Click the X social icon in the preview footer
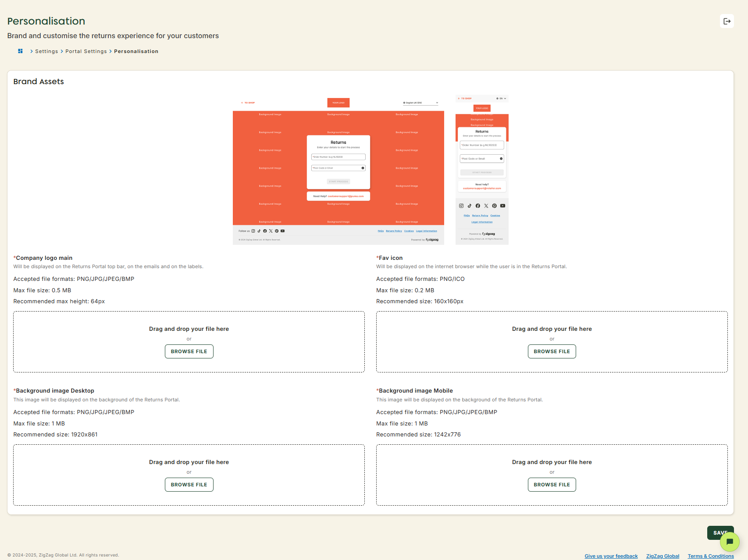The height and width of the screenshot is (560, 748). (x=271, y=231)
